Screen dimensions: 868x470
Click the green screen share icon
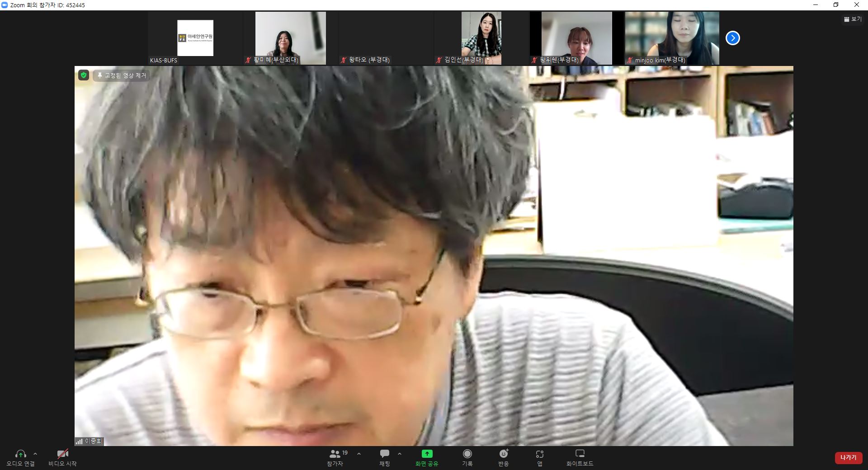[427, 454]
